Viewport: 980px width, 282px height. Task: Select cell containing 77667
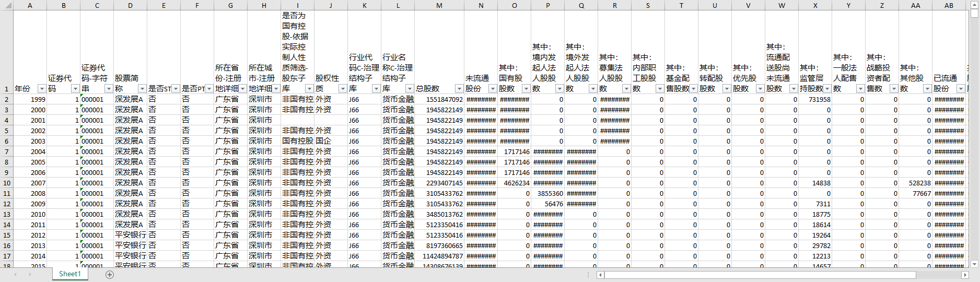(x=915, y=193)
